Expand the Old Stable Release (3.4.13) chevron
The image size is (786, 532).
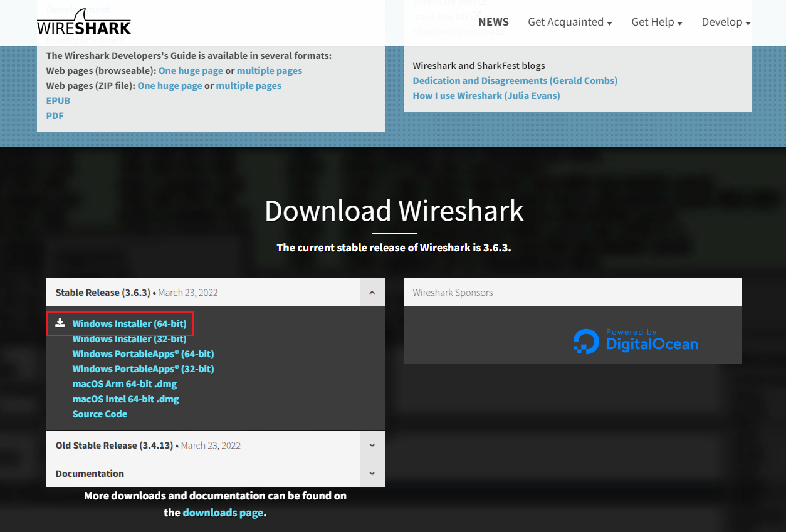click(x=372, y=446)
